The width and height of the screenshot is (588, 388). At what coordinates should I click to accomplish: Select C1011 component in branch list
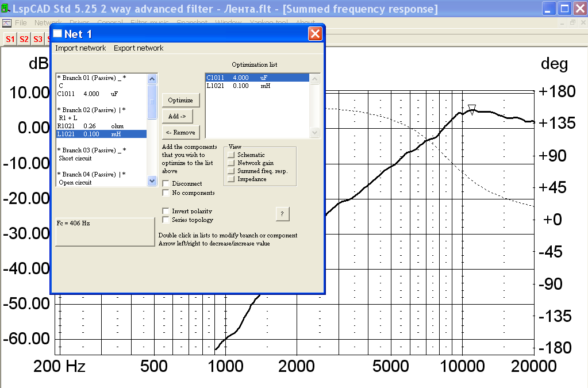(x=101, y=94)
